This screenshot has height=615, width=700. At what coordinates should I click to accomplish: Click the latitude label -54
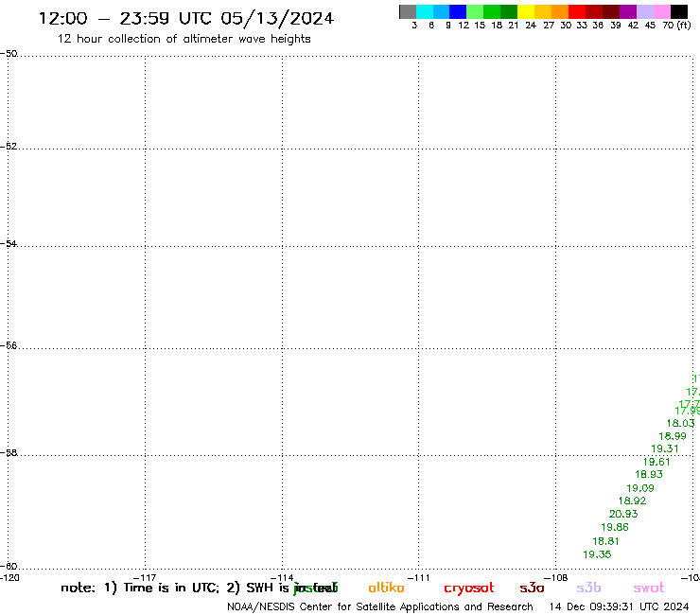pos(9,244)
